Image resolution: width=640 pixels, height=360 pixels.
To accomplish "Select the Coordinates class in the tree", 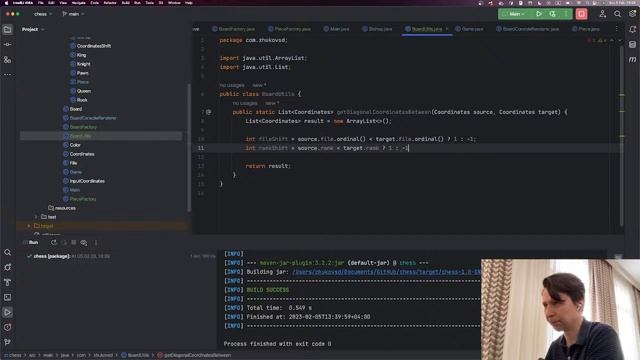I will [82, 154].
